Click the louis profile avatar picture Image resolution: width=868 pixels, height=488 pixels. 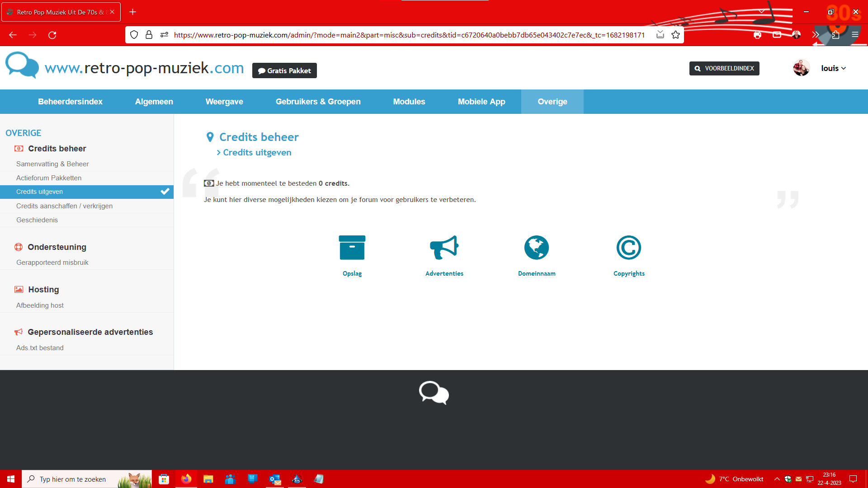click(x=801, y=68)
